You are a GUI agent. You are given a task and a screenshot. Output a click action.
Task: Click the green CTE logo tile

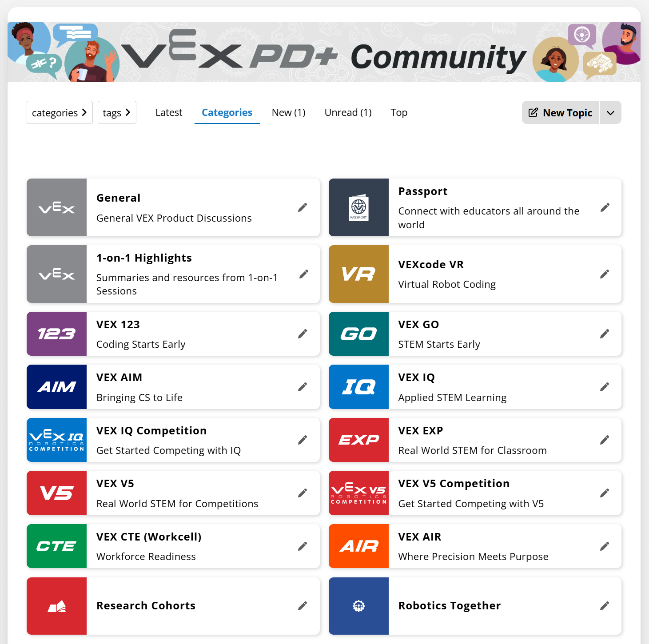click(56, 546)
